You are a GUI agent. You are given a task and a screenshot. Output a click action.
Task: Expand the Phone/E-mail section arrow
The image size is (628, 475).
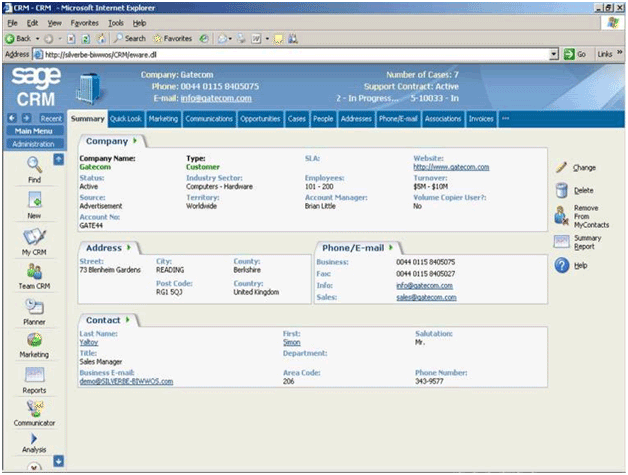point(390,248)
